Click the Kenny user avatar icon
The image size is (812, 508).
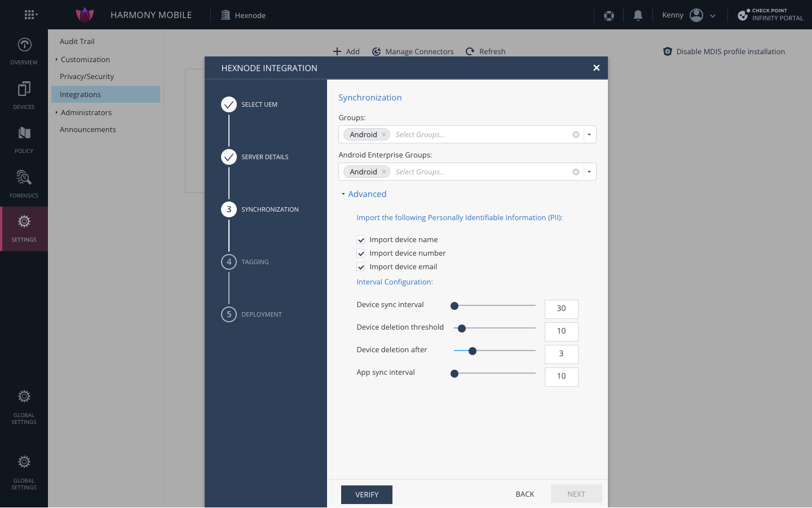(x=696, y=15)
